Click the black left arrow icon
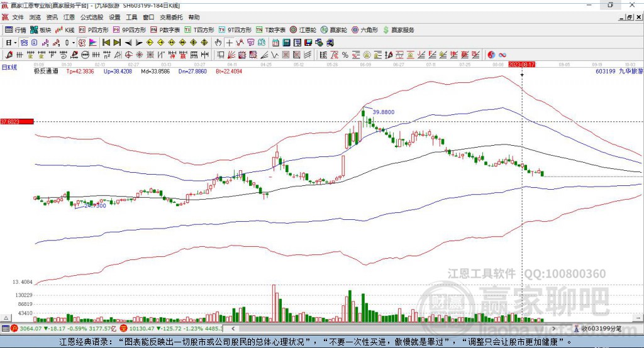This screenshot has width=644, height=348. click(x=128, y=43)
